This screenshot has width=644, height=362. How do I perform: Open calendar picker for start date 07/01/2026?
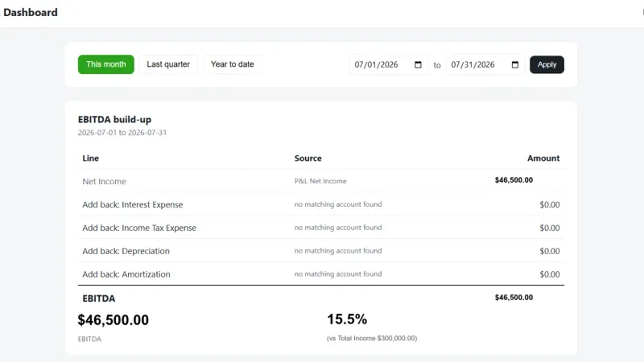[x=418, y=65]
